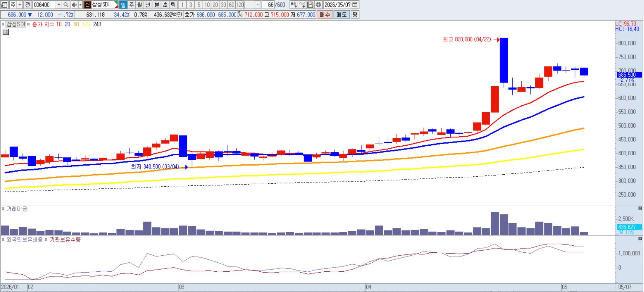Switch to weekly 주 chart period
Image resolution: width=644 pixels, height=292 pixels.
(x=131, y=5)
